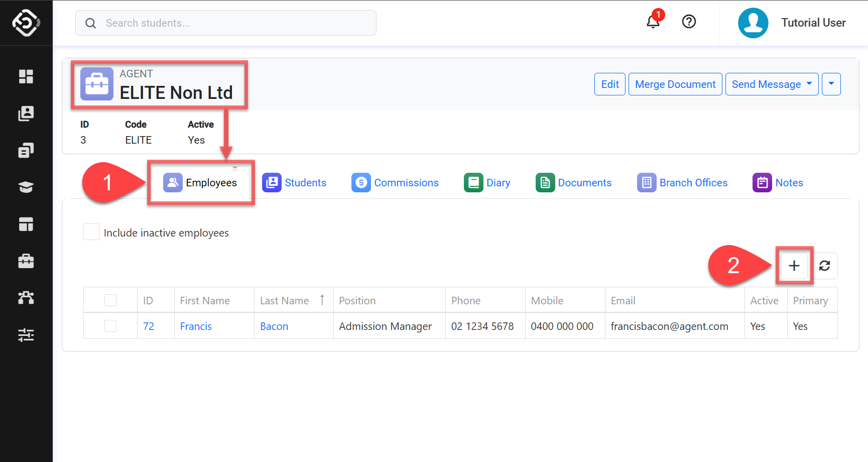Switch to the Commissions tab
Screen dimensions: 868x462
pyautogui.click(x=396, y=183)
